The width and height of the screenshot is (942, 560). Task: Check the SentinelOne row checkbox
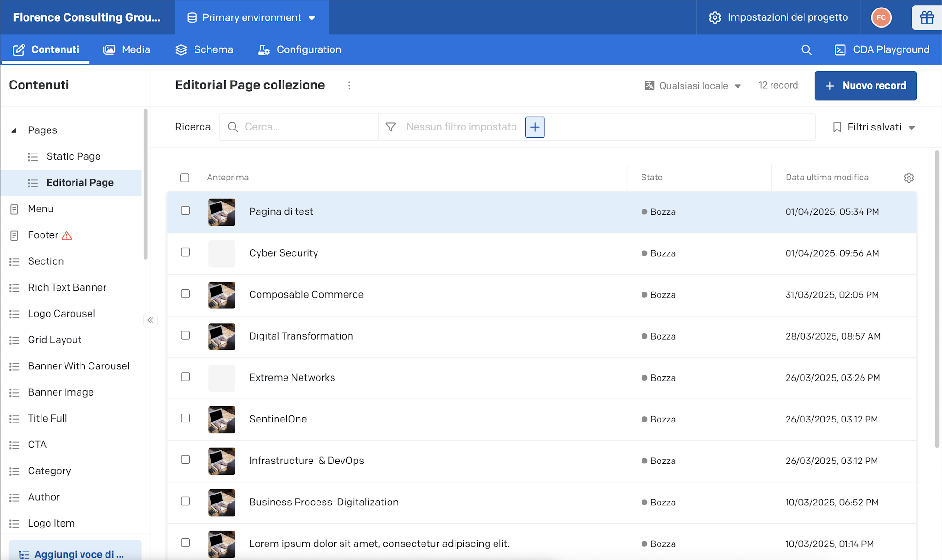[186, 418]
